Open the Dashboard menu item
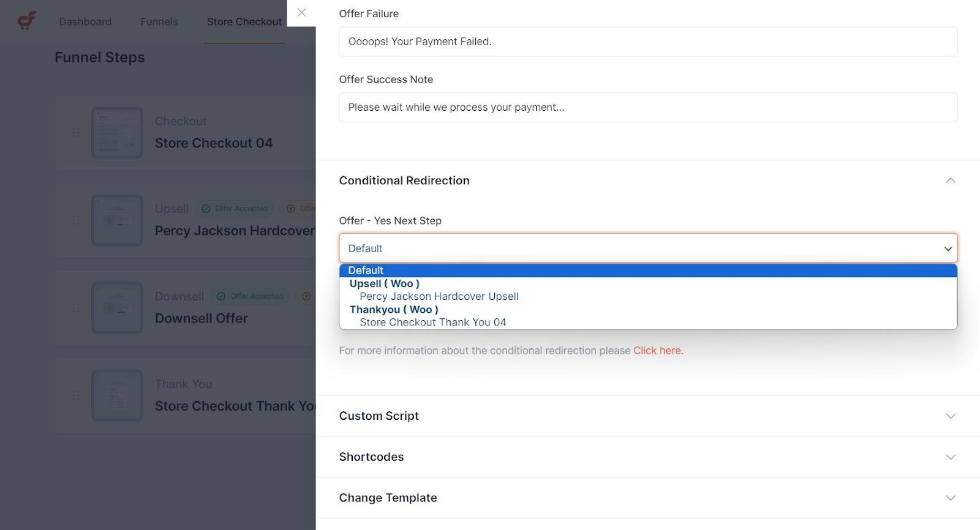 coord(85,21)
